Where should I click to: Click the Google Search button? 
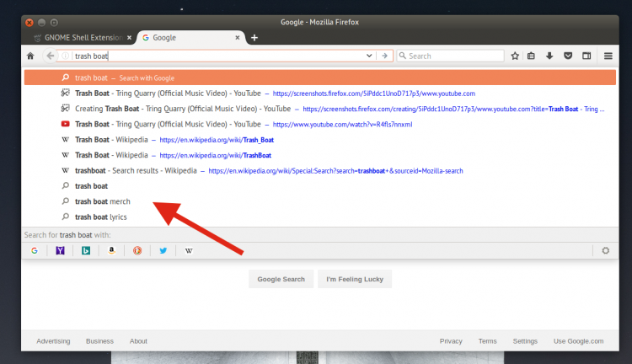click(x=281, y=279)
